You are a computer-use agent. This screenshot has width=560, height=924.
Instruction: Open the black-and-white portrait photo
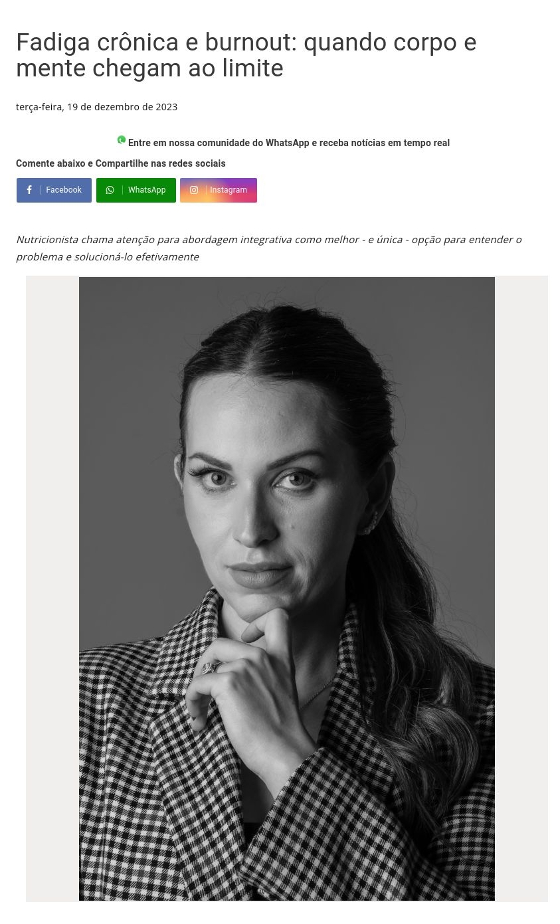pos(287,589)
